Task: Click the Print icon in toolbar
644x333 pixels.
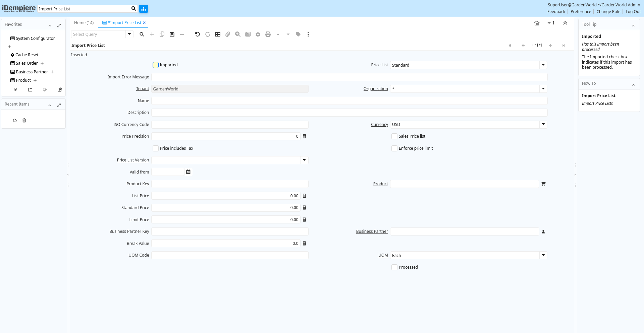Action: pos(268,34)
